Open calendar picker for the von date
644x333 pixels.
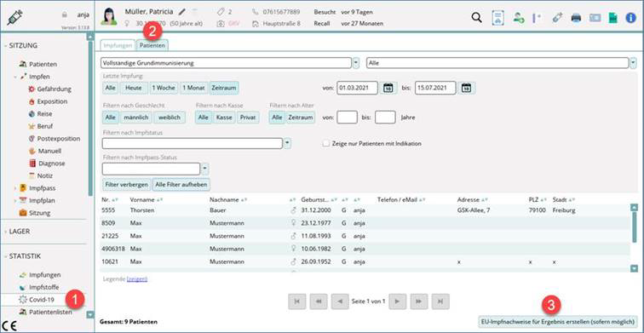[x=388, y=88]
